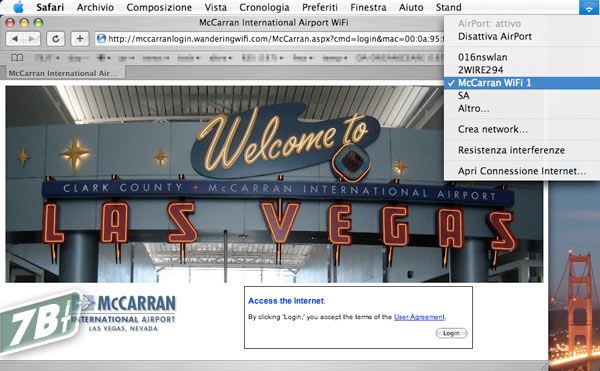Viewport: 600px width, 371px height.
Task: Open the Archivio menu
Action: click(95, 7)
